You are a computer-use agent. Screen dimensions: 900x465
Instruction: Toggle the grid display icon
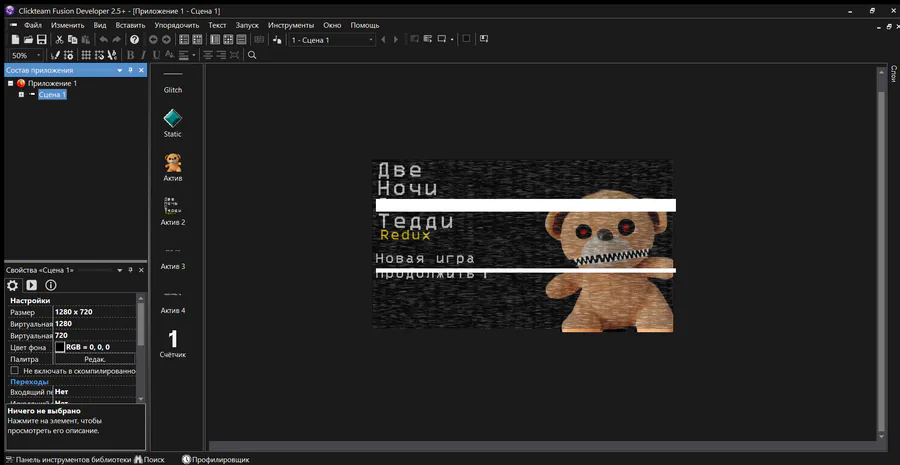pos(86,55)
